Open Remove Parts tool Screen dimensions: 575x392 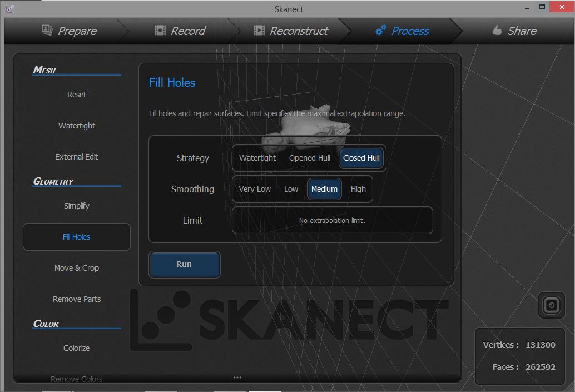(77, 299)
